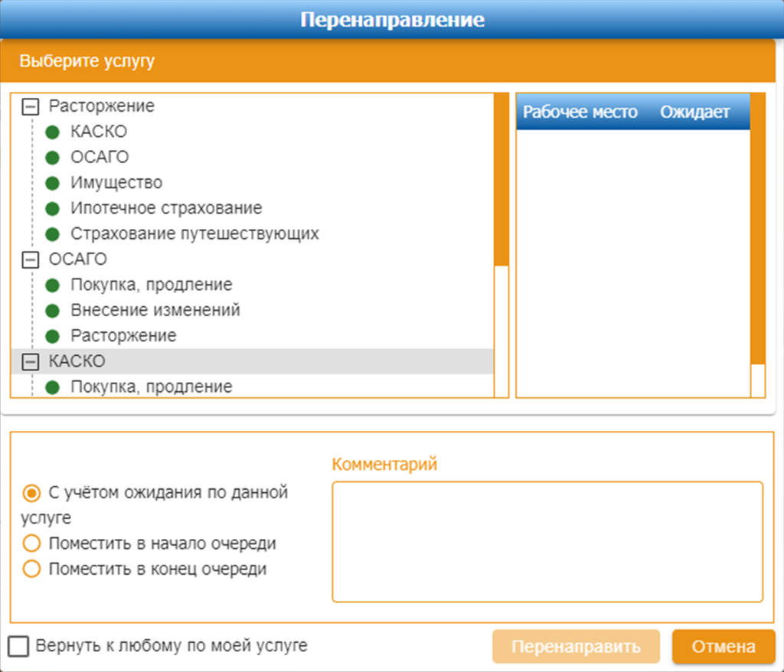Select Ипотечное страхование service
The image size is (784, 672).
pos(166,208)
